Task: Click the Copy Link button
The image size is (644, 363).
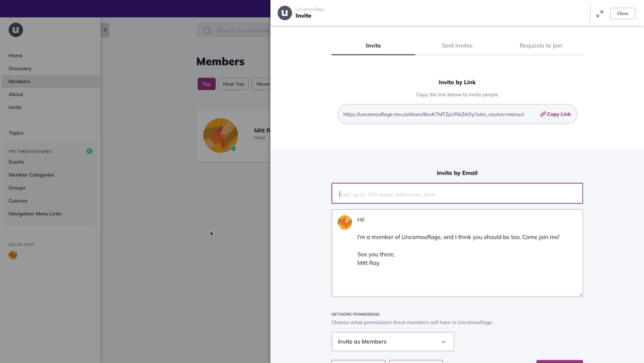Action: coord(555,114)
